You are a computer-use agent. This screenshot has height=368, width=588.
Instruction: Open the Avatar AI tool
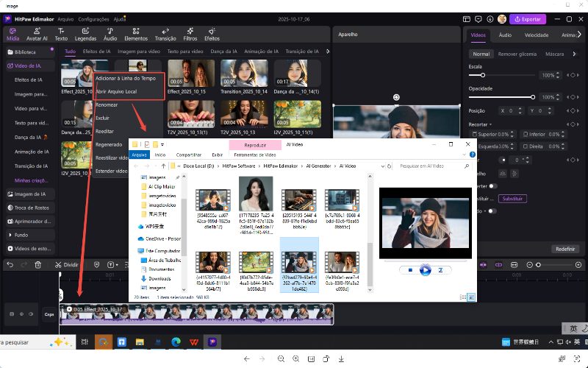[37, 33]
